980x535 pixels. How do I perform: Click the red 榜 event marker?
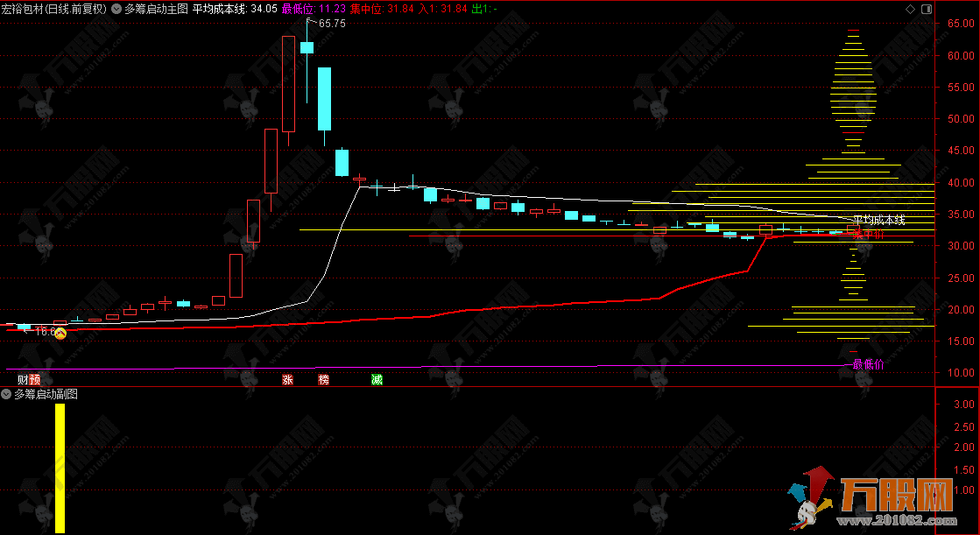324,380
